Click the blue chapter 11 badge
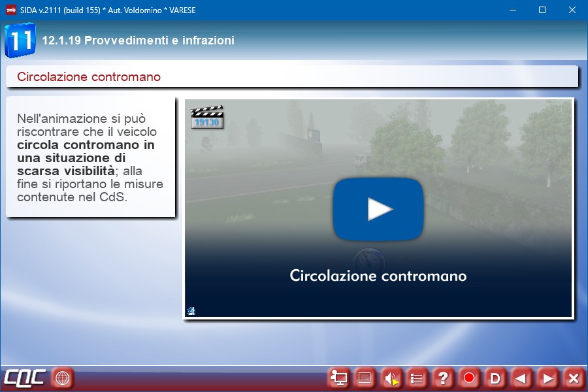The image size is (588, 392). (x=20, y=41)
